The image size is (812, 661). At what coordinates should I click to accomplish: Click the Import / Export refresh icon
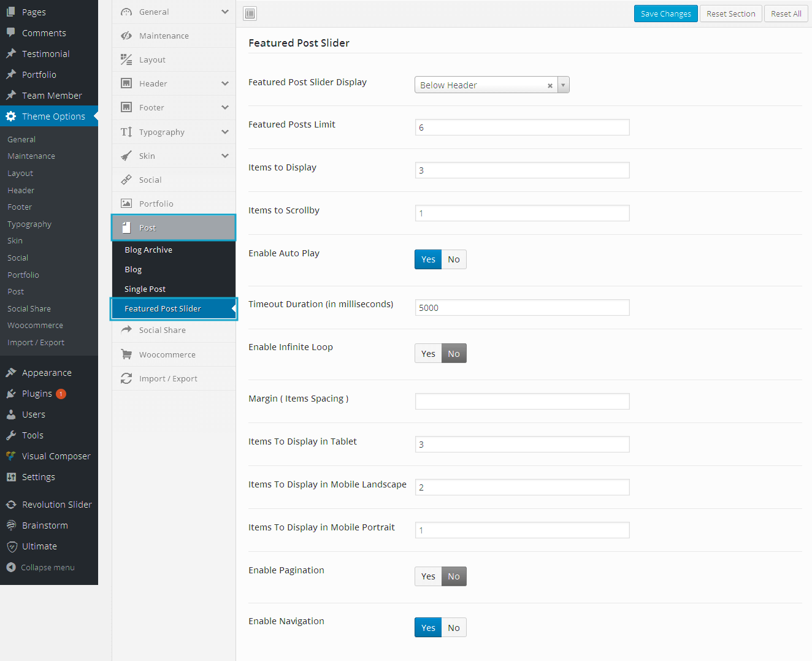(x=126, y=378)
